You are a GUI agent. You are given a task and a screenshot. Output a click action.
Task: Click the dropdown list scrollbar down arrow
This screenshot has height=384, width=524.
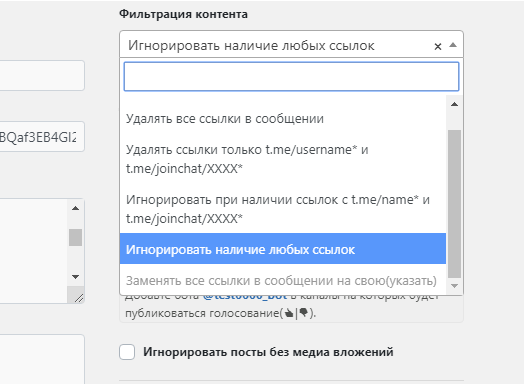[454, 286]
